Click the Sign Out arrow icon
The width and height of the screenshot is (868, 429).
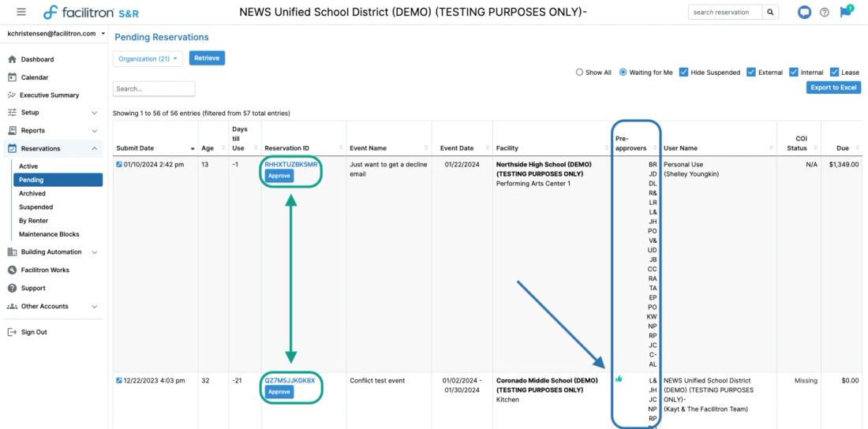tap(12, 332)
